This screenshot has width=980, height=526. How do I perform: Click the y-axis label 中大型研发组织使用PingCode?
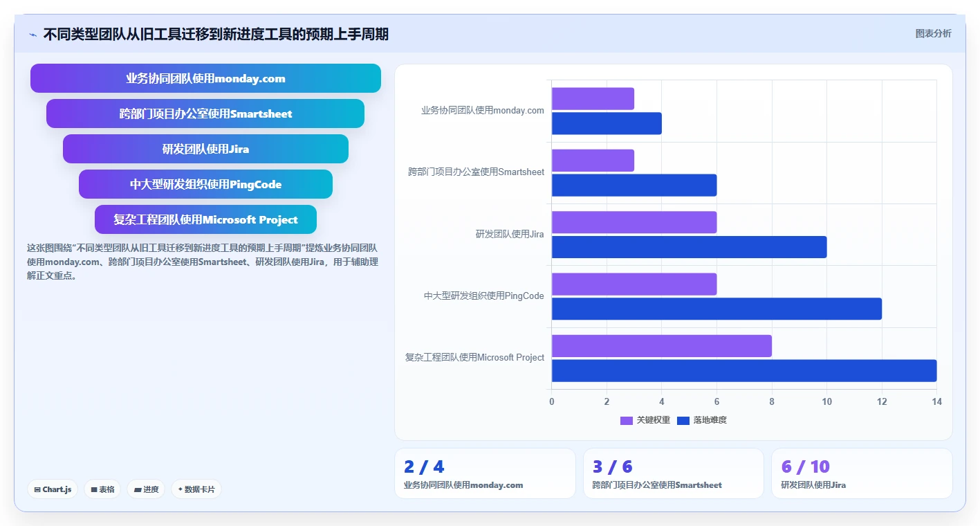[x=484, y=296]
